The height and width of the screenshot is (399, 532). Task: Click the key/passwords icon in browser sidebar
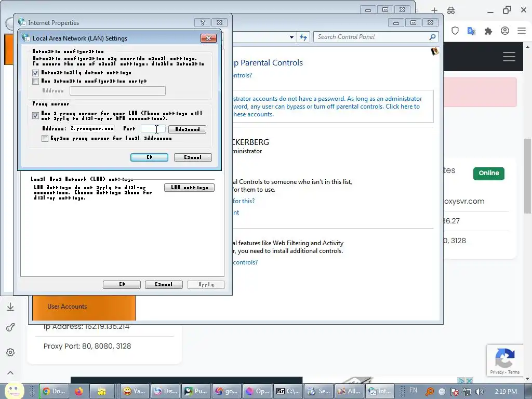point(10,327)
